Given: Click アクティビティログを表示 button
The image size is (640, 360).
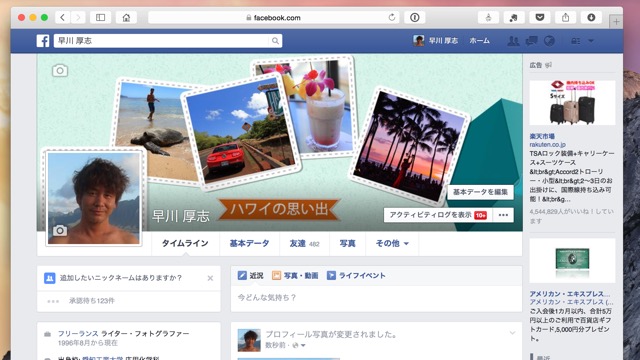Looking at the screenshot, I should pos(438,215).
